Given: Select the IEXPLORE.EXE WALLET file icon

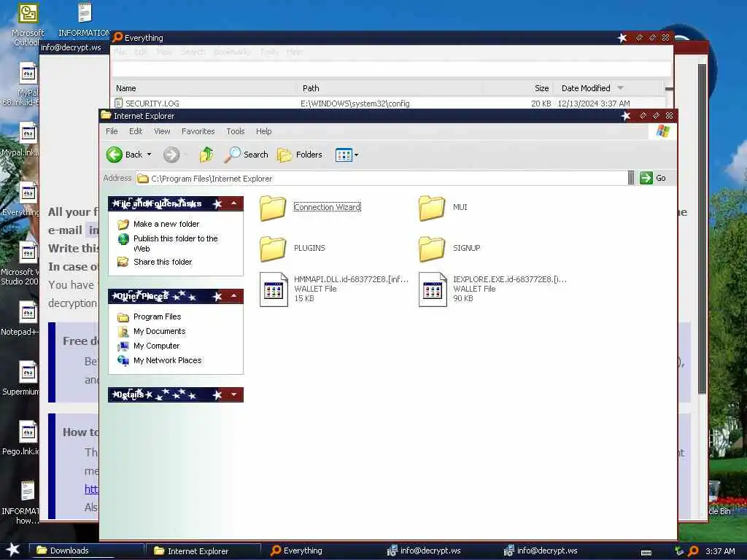Looking at the screenshot, I should (433, 289).
